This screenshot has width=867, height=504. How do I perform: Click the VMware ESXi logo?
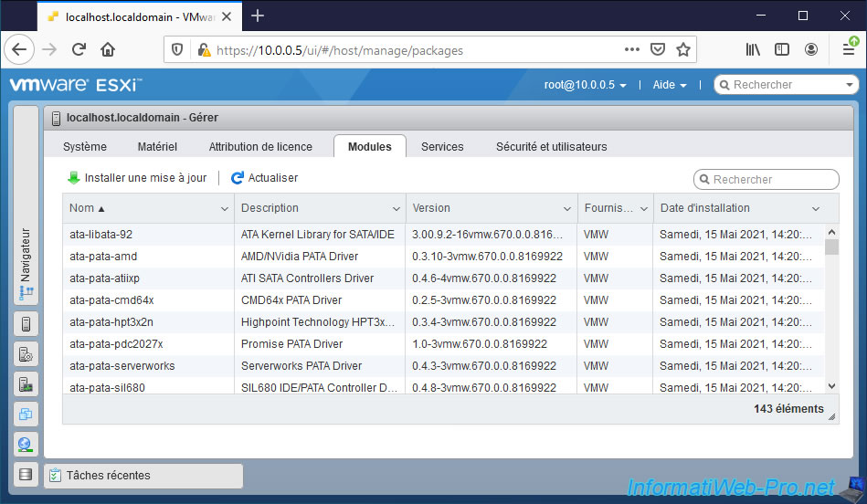tap(77, 85)
